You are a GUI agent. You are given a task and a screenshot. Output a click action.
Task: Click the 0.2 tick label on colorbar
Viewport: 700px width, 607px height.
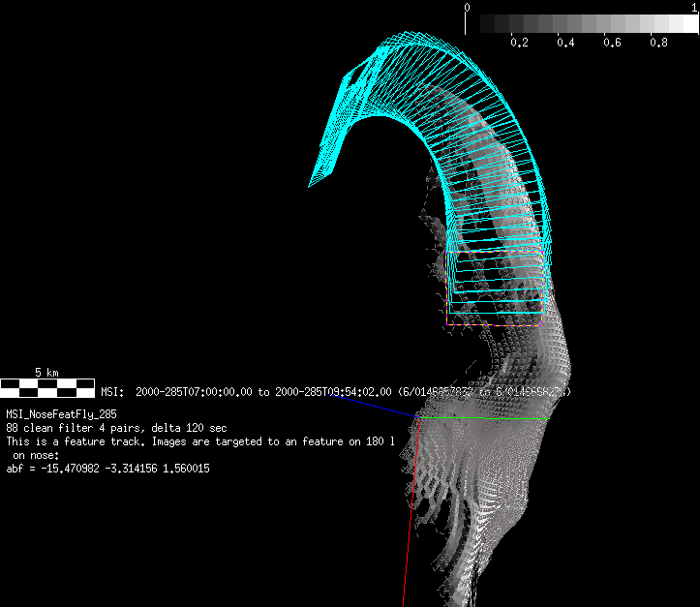click(x=519, y=44)
